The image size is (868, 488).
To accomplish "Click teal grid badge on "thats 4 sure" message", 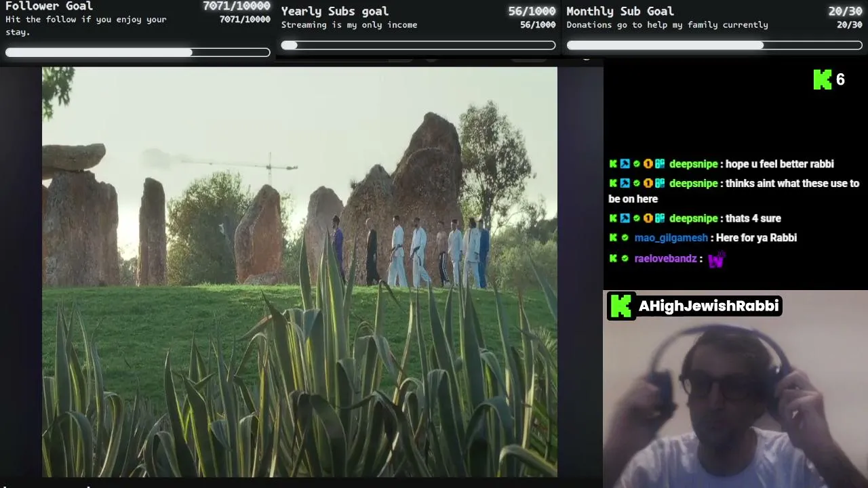I will (x=660, y=218).
